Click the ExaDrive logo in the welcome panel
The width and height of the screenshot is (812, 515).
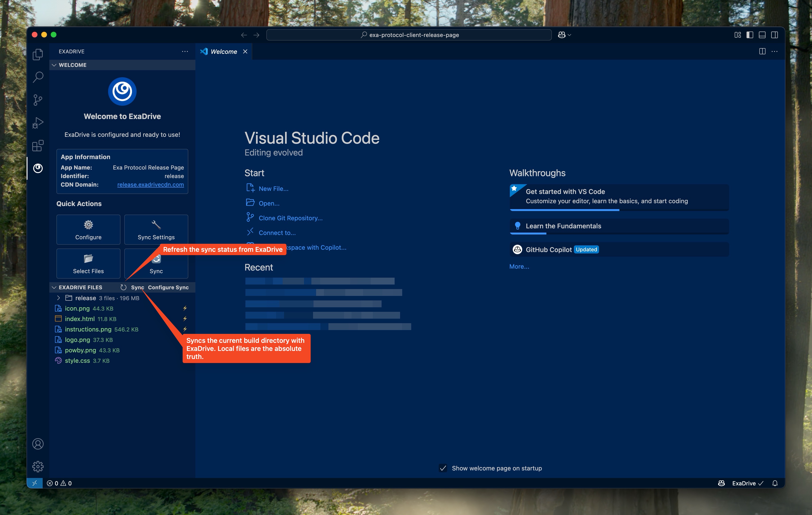click(x=122, y=91)
